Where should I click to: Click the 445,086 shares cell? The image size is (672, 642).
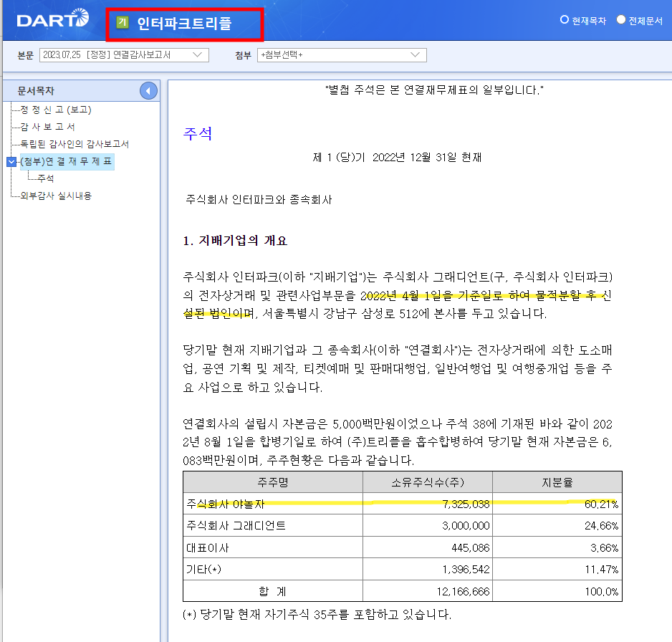click(x=428, y=547)
